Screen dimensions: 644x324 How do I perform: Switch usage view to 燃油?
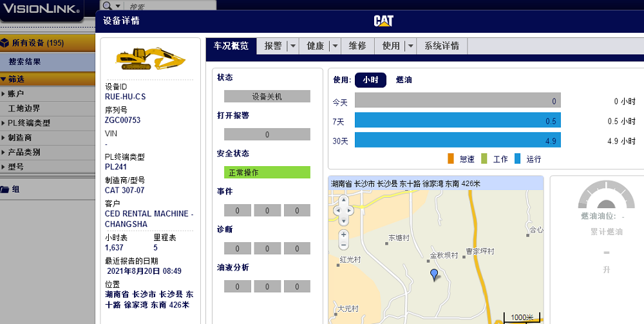404,80
